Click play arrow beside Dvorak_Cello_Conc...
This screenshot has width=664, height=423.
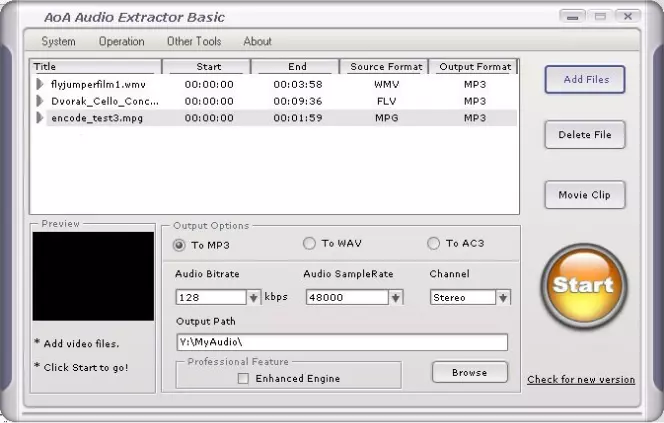point(40,101)
